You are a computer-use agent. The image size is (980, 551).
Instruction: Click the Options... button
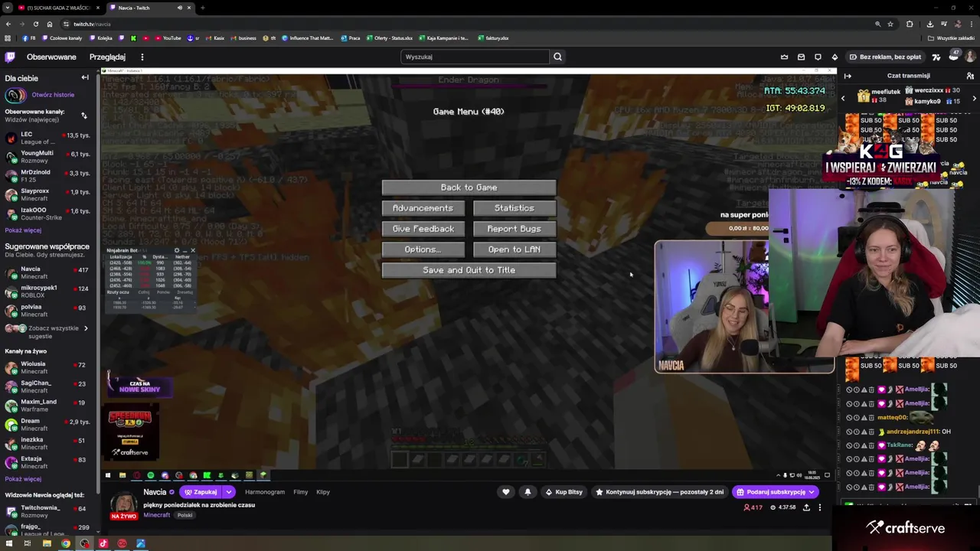[423, 249]
